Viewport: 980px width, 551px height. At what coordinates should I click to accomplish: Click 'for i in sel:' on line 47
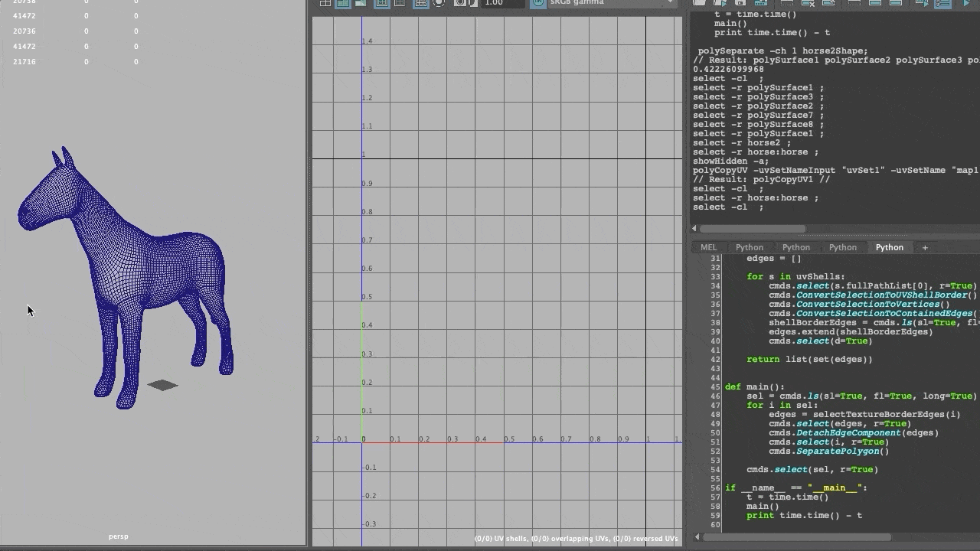point(782,405)
